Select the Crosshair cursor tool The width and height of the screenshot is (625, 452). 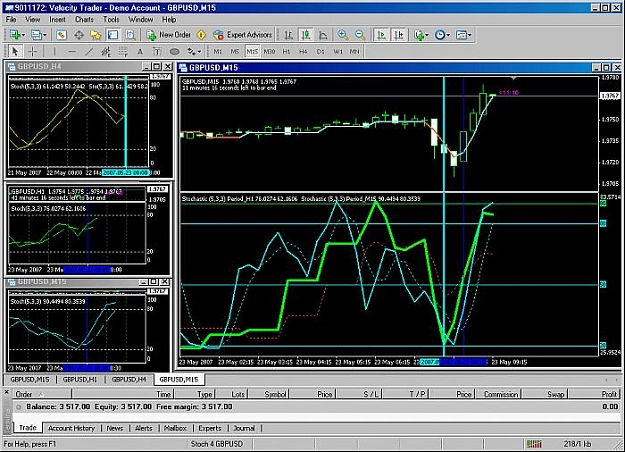coord(32,51)
